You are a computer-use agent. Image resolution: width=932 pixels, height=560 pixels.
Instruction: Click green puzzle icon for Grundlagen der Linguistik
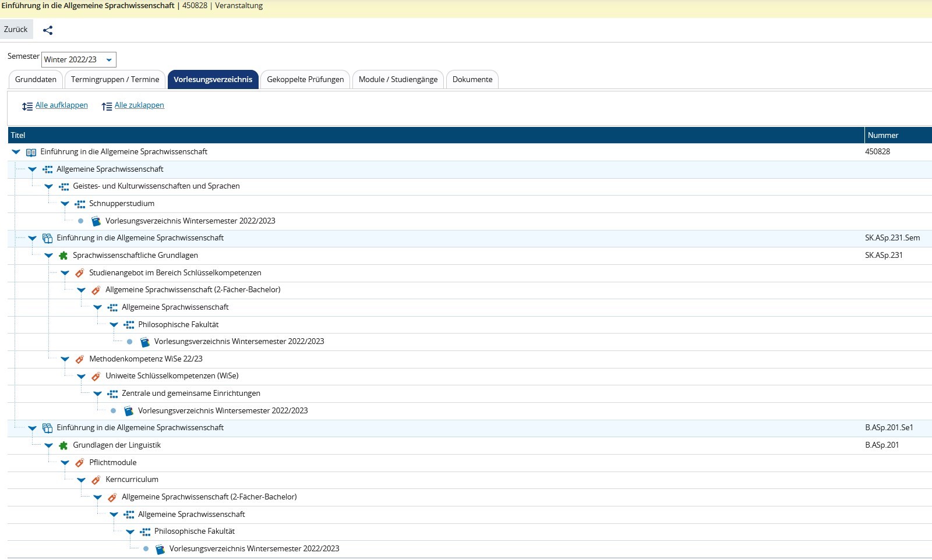pyautogui.click(x=63, y=445)
